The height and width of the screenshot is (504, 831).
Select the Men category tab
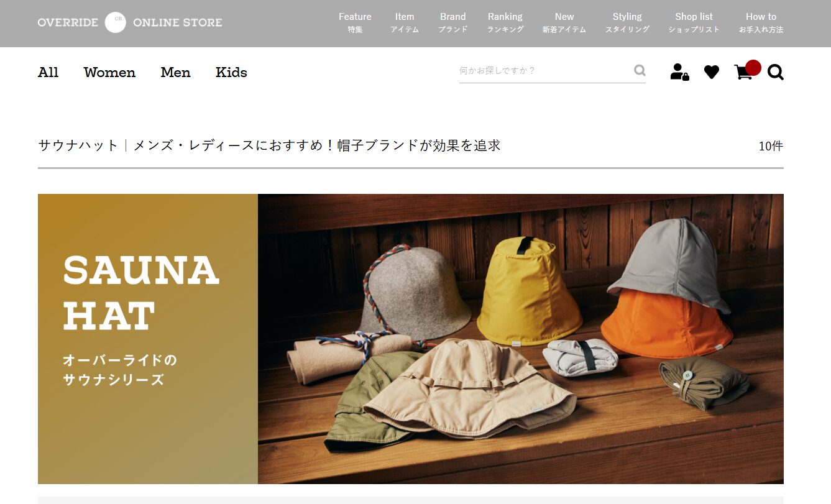click(175, 72)
